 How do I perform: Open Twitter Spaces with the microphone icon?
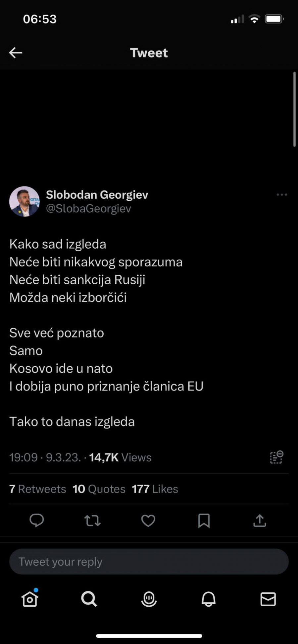pos(149,599)
